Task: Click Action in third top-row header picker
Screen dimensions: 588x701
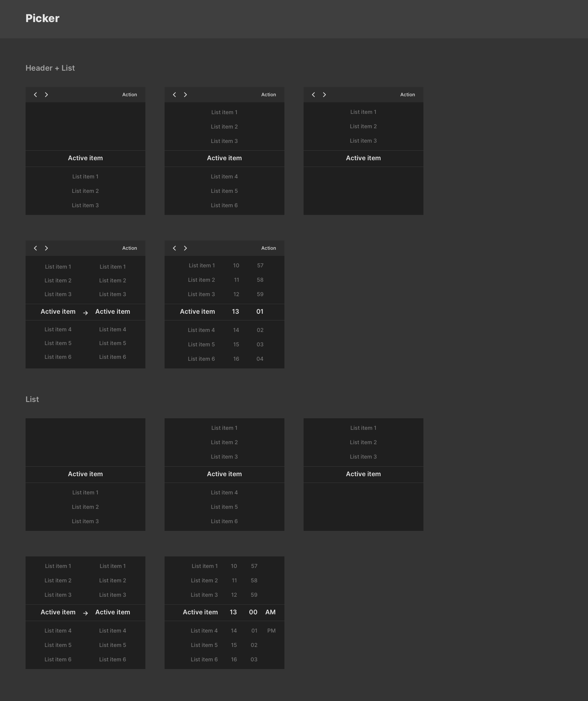Action: pos(407,95)
